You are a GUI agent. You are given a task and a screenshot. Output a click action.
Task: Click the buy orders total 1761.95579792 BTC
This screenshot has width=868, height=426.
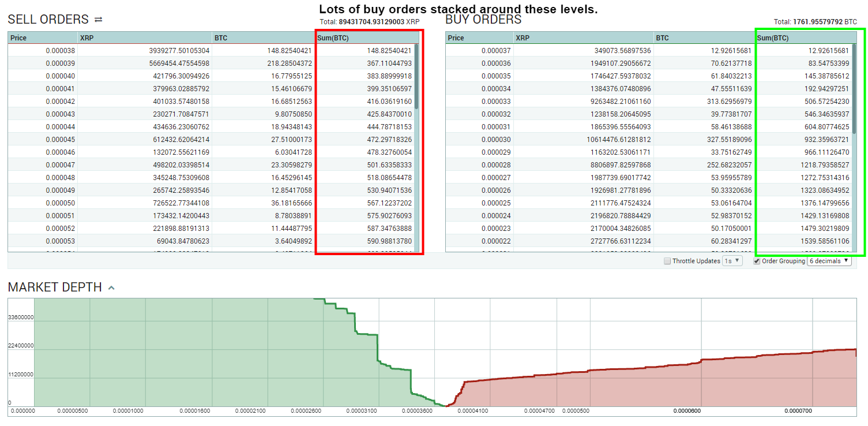click(825, 22)
